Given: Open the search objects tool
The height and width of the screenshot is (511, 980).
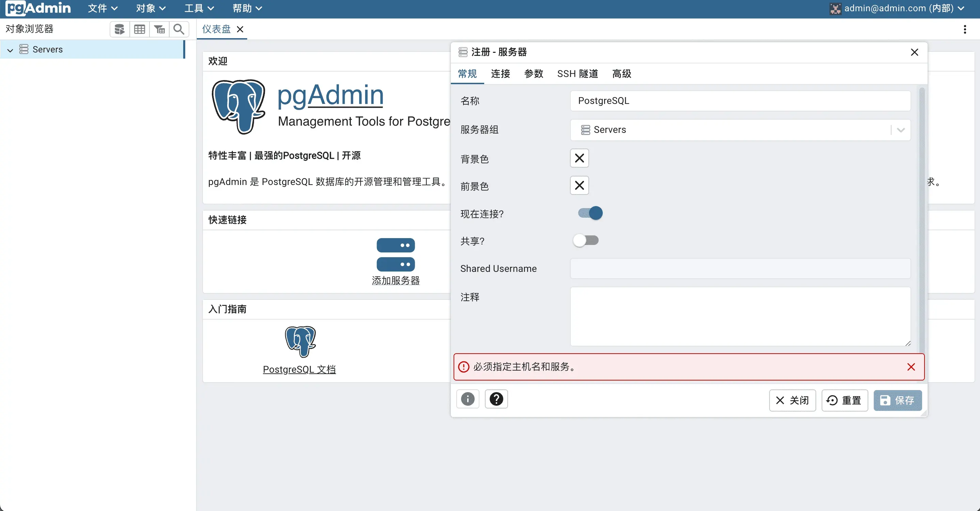Looking at the screenshot, I should (x=179, y=29).
